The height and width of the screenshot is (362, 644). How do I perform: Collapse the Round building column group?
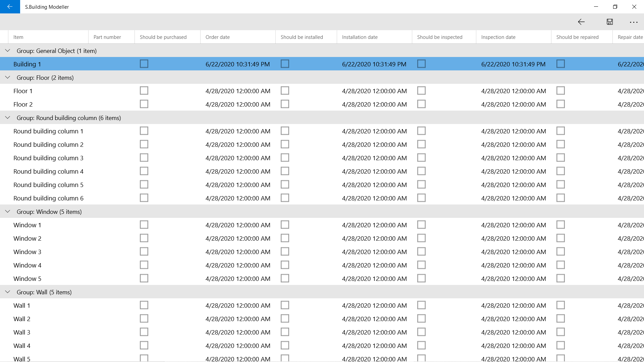click(x=8, y=118)
